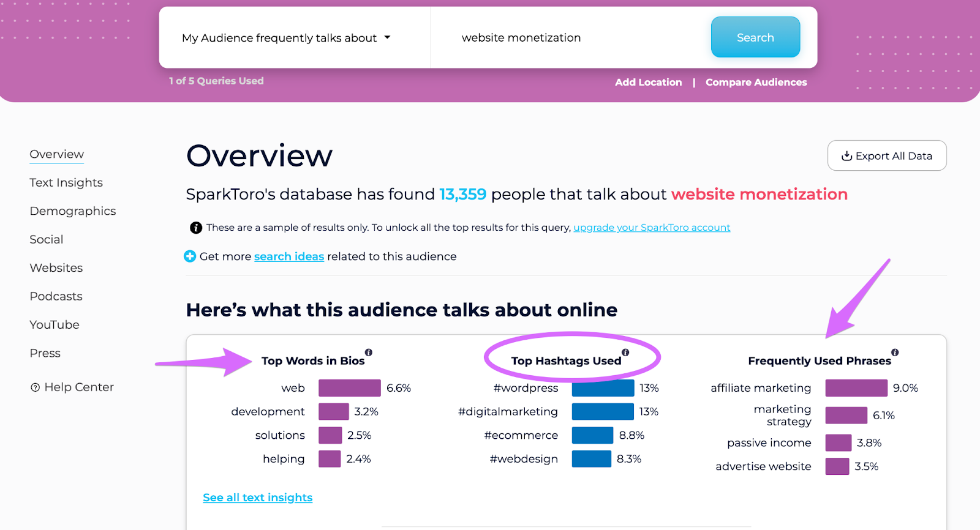Open Press in the sidebar
Viewport: 980px width, 530px height.
[x=45, y=353]
